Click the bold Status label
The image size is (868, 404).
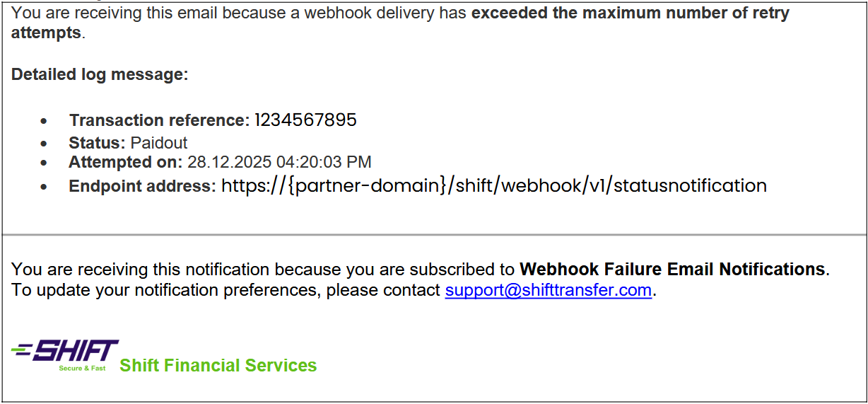(97, 143)
